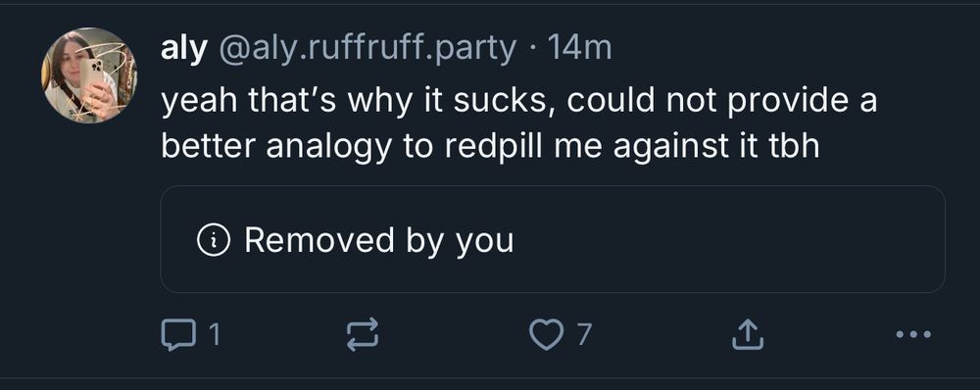Open the three-dots more options menu
Screen dimensions: 980x390
pyautogui.click(x=913, y=334)
